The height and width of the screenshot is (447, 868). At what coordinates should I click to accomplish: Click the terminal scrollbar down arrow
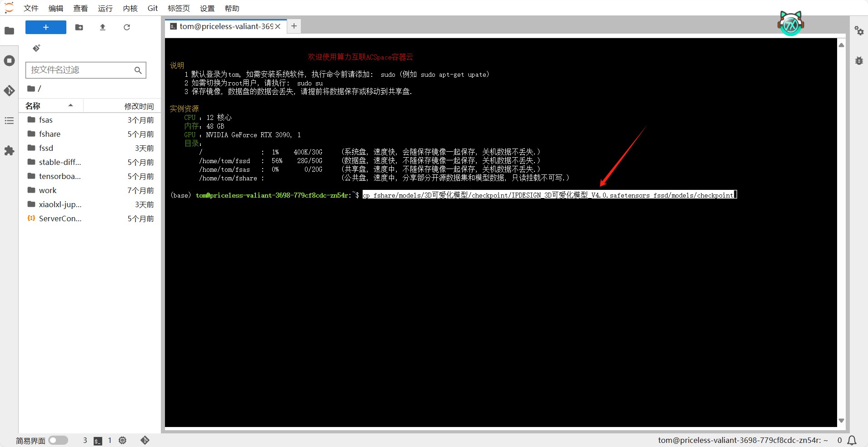841,421
